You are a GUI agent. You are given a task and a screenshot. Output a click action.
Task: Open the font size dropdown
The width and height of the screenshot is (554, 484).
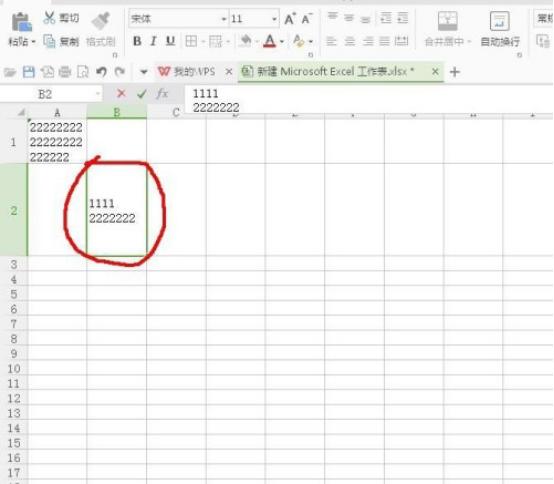pyautogui.click(x=275, y=19)
